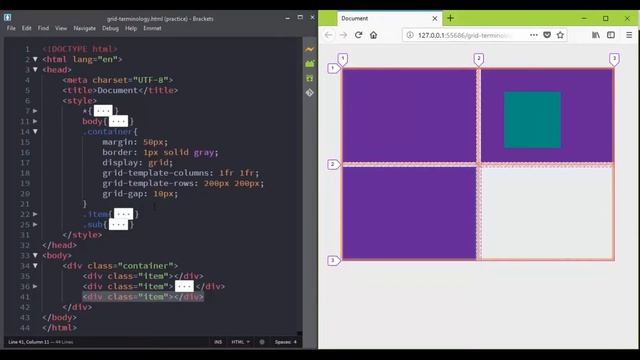Click the folded marker inside line 36 div
The height and width of the screenshot is (360, 640).
[x=184, y=287]
